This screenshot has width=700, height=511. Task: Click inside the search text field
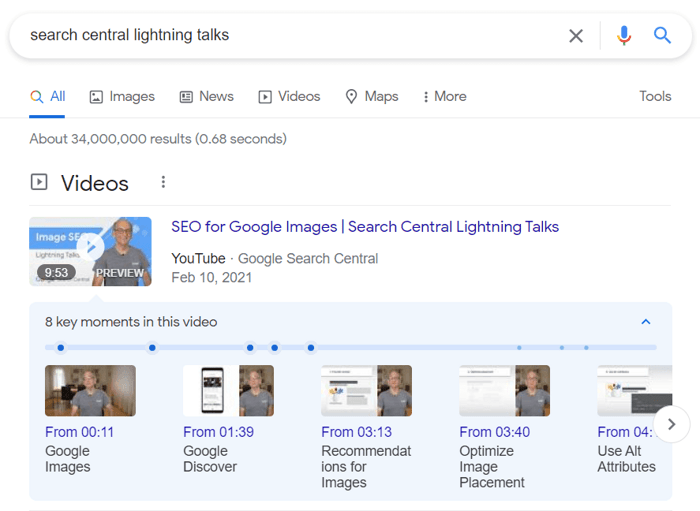click(x=280, y=36)
